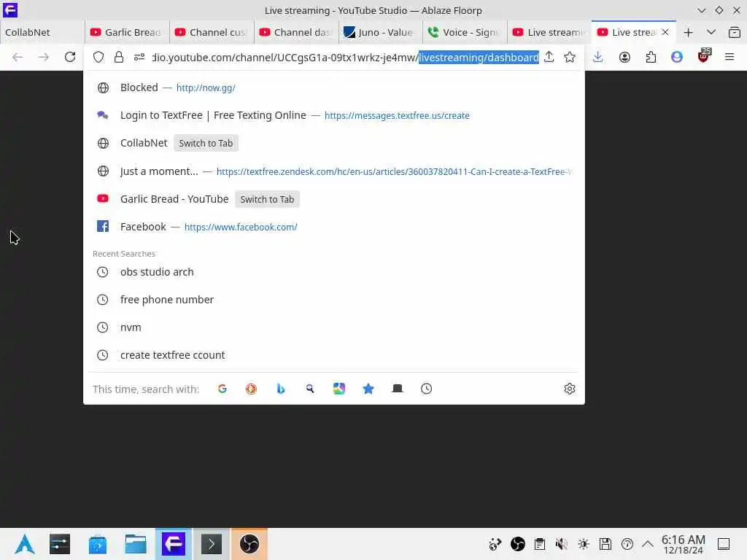Reload the current page
Image resolution: width=747 pixels, height=560 pixels.
pyautogui.click(x=70, y=57)
